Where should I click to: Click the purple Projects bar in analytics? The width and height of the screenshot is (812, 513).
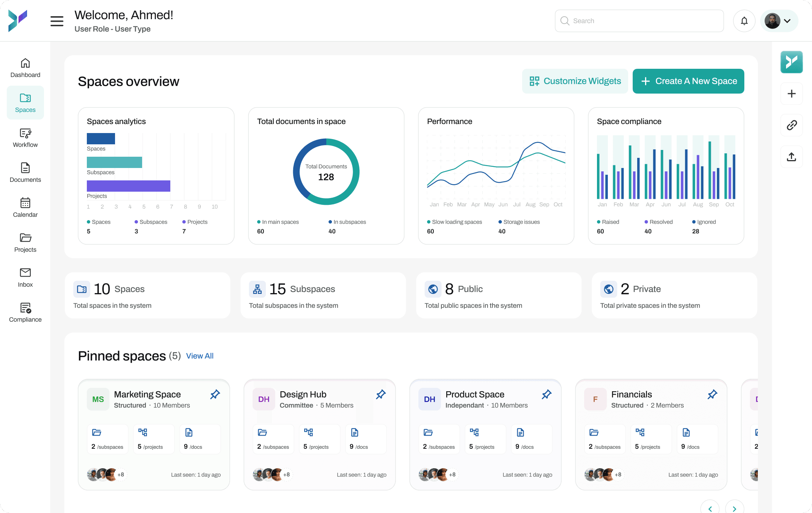click(x=129, y=186)
